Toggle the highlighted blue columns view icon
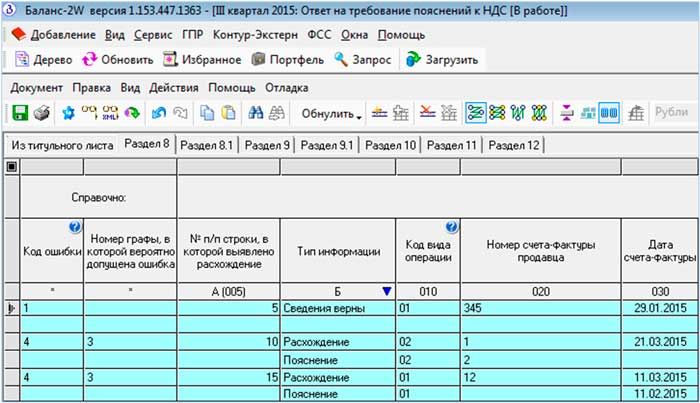The height and width of the screenshot is (403, 700). [609, 113]
